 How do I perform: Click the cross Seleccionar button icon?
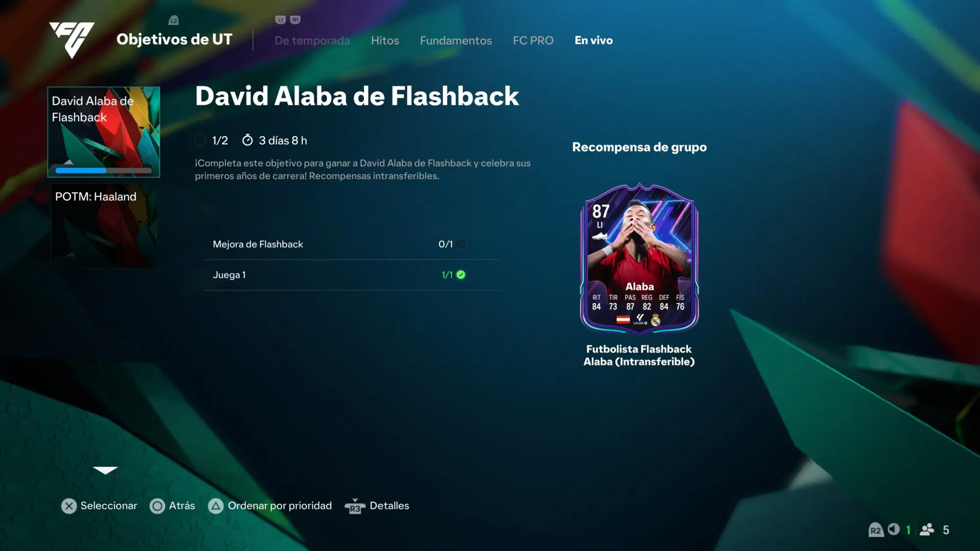click(x=69, y=506)
